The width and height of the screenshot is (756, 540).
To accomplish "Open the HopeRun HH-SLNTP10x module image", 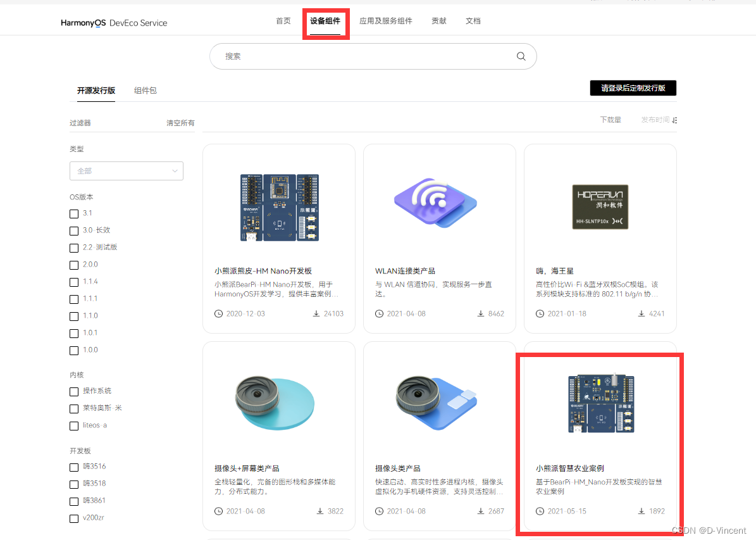I will tap(600, 206).
